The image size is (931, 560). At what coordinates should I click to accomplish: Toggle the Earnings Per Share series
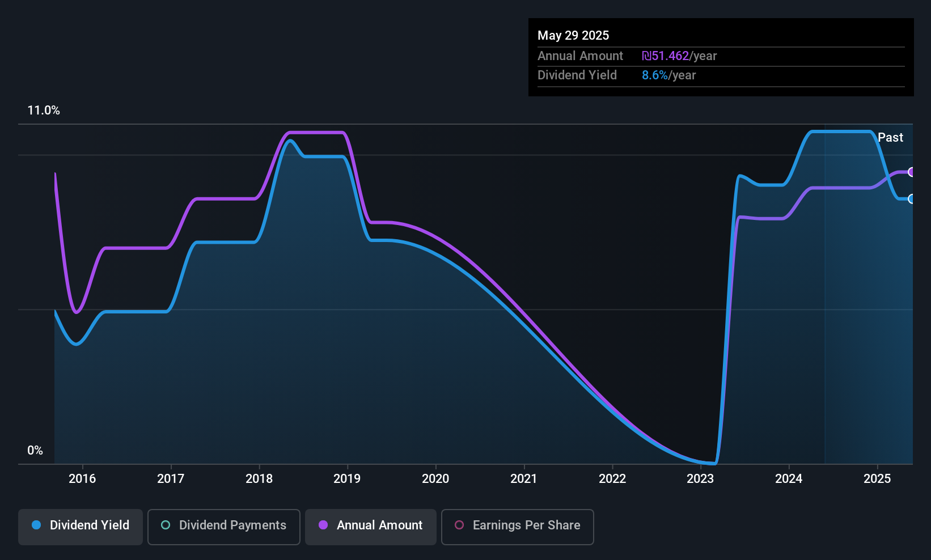coord(518,527)
